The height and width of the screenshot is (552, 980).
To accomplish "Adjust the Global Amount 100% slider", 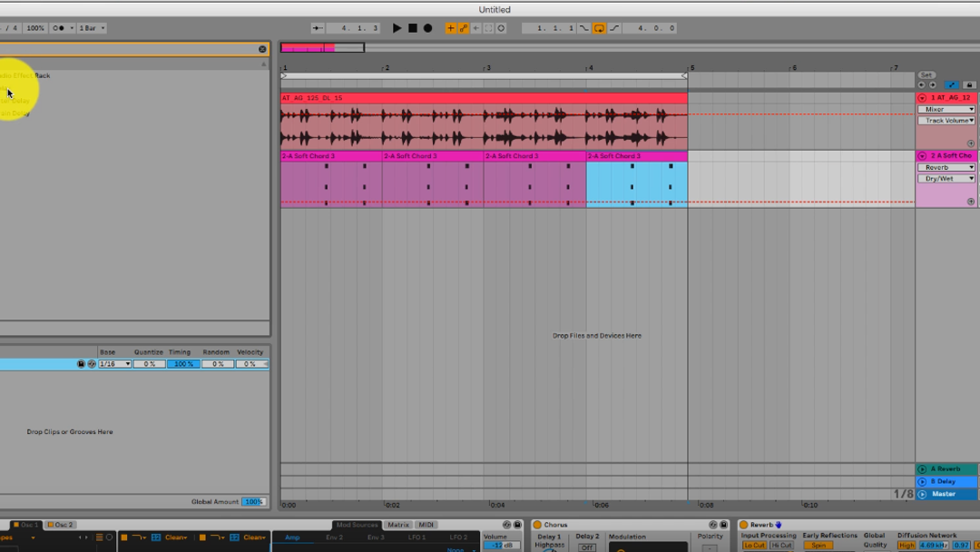I will [x=254, y=502].
